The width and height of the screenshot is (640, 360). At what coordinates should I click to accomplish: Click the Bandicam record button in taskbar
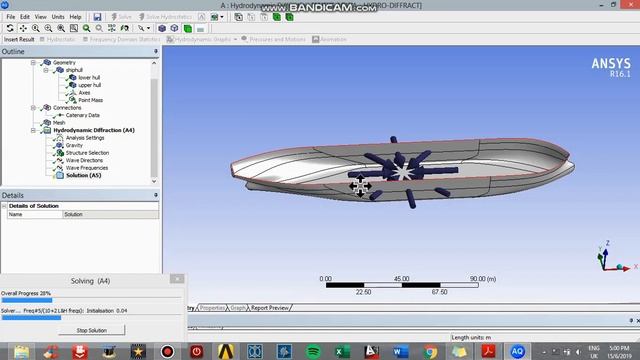pos(167,351)
